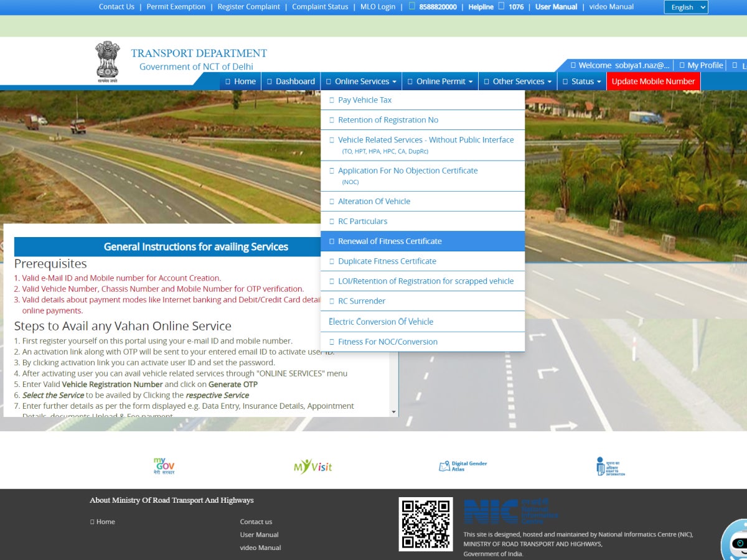Click the Helpline phone icon near 1076
Image resolution: width=747 pixels, height=560 pixels.
point(502,7)
